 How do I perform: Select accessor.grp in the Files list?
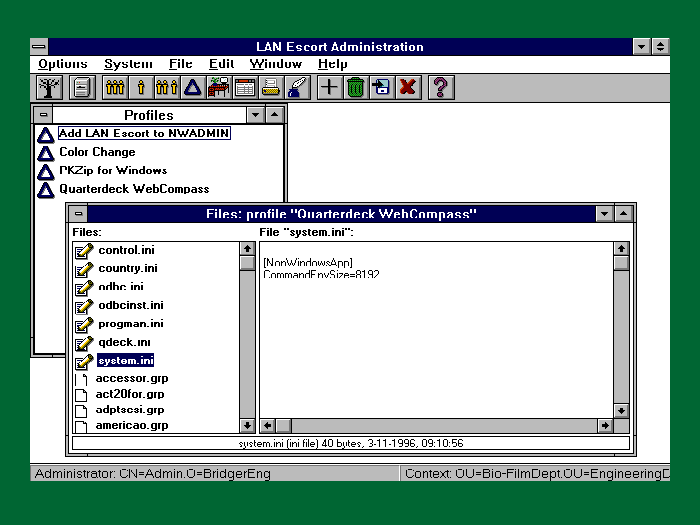point(132,379)
